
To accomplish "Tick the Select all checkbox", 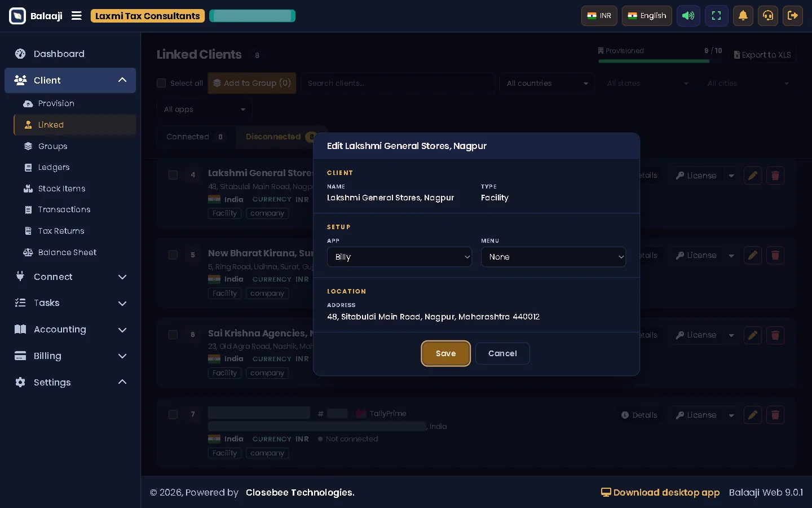I will pos(161,83).
